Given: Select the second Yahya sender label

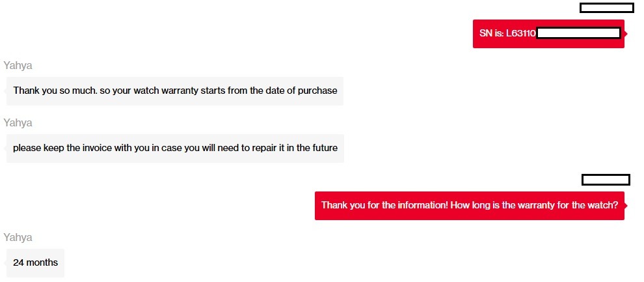Looking at the screenshot, I should pyautogui.click(x=18, y=122).
